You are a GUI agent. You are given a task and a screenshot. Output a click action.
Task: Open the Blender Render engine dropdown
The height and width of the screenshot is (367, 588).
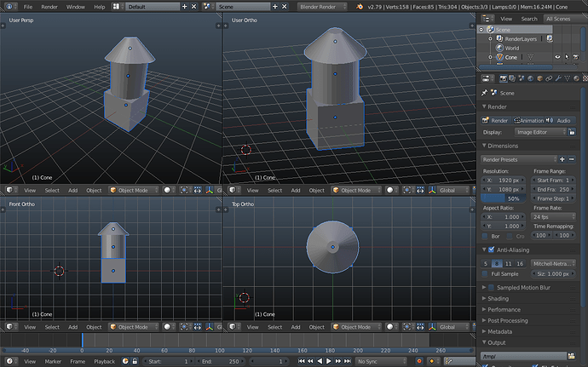322,7
